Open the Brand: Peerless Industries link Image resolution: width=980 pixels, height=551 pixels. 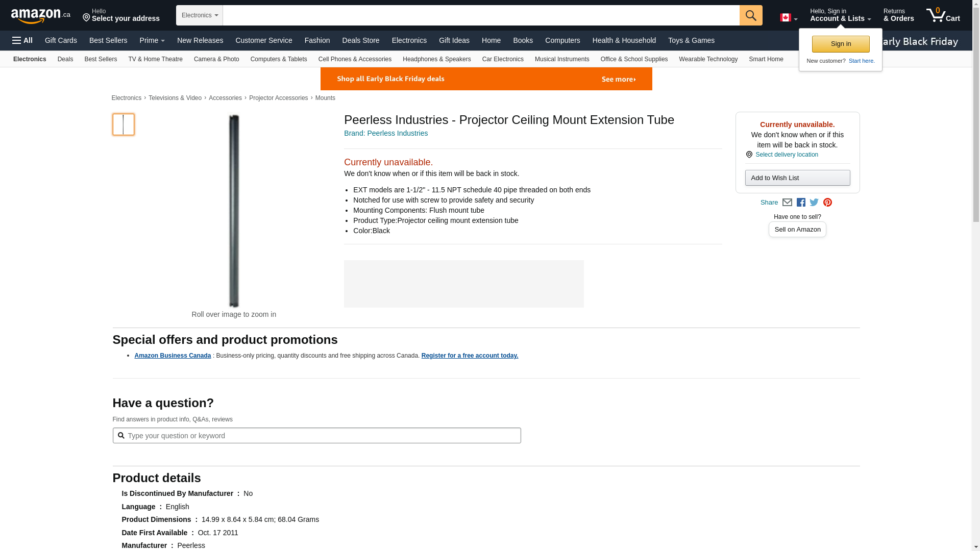coord(386,133)
